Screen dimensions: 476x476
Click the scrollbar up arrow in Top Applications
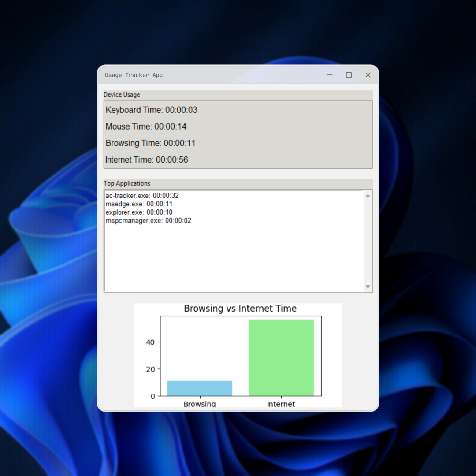coord(368,196)
